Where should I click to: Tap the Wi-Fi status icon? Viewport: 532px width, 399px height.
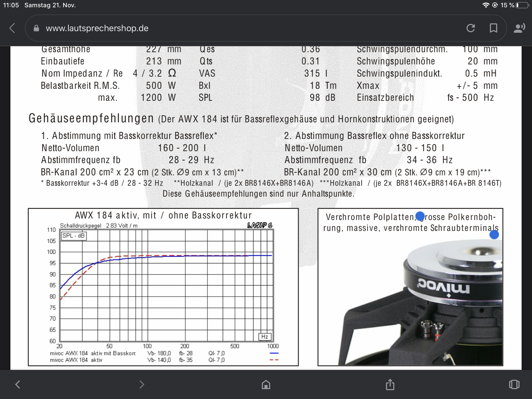point(486,5)
